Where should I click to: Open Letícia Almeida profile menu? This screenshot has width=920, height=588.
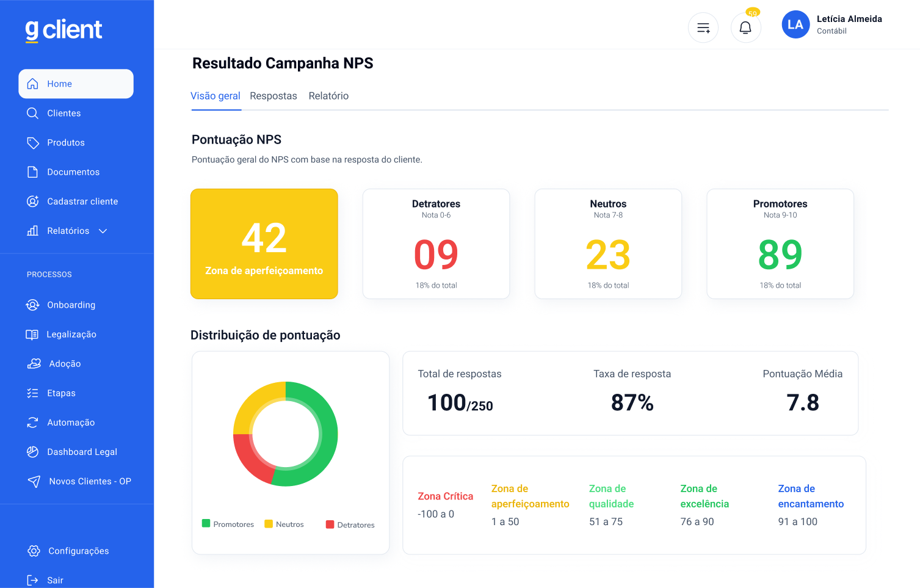click(x=831, y=24)
